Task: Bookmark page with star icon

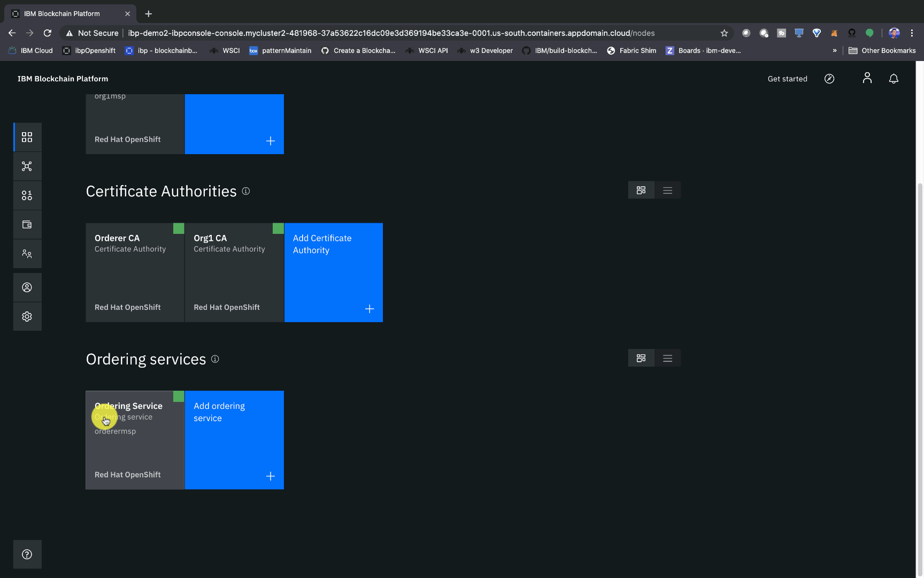Action: tap(724, 33)
